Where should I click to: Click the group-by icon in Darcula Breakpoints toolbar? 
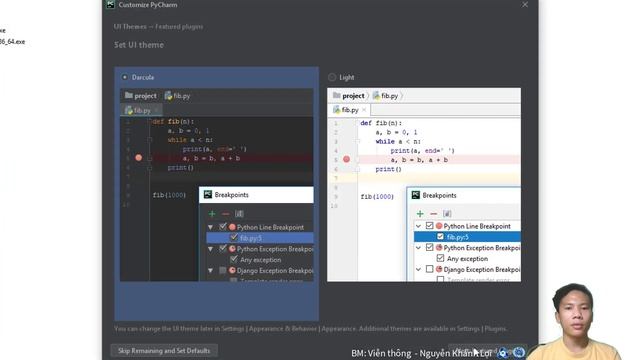click(x=239, y=213)
